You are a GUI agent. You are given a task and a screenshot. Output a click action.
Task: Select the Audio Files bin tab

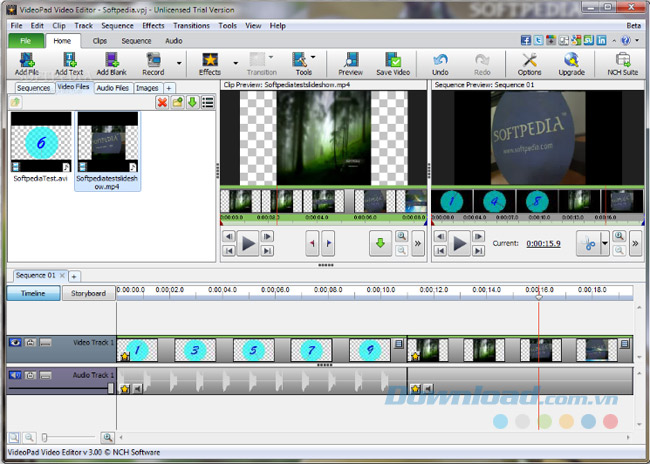pyautogui.click(x=113, y=88)
